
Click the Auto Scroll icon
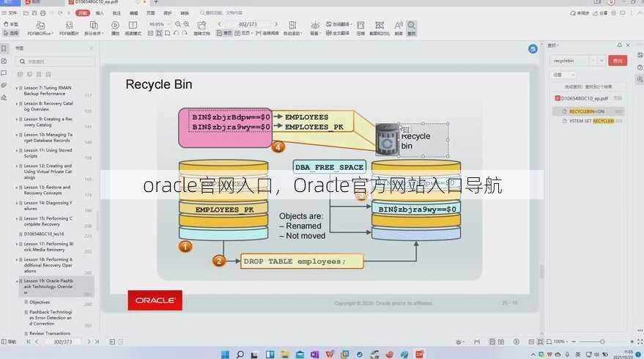point(292,26)
